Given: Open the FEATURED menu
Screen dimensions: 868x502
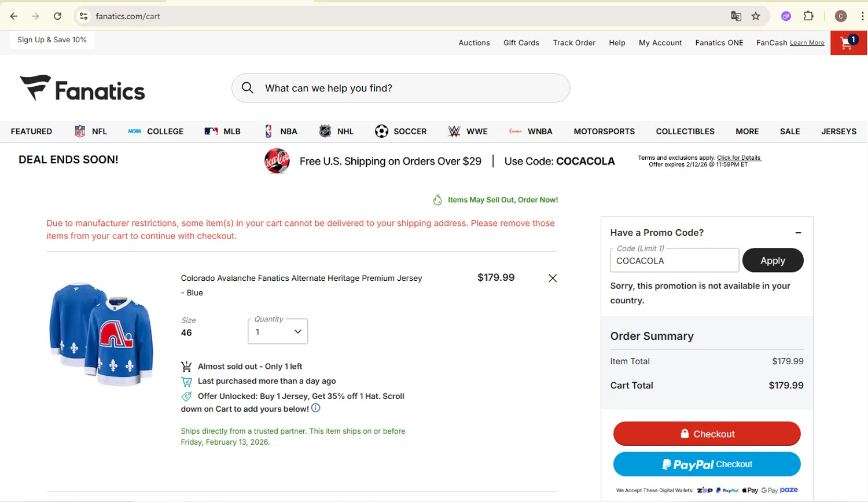Looking at the screenshot, I should point(31,131).
